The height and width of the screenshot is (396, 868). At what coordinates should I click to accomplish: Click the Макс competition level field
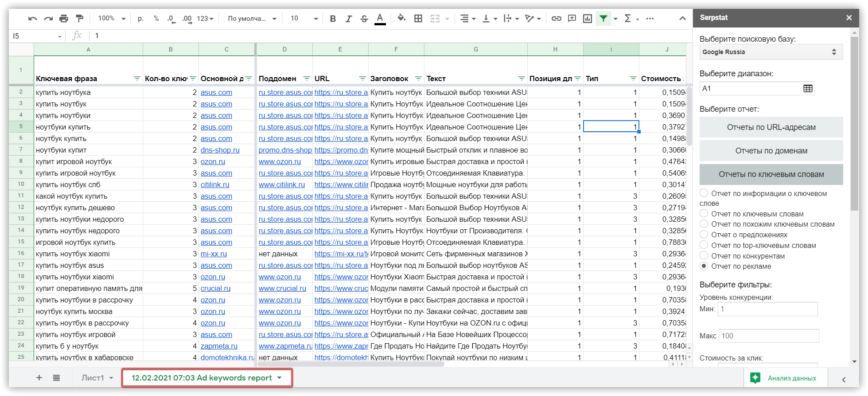click(768, 336)
